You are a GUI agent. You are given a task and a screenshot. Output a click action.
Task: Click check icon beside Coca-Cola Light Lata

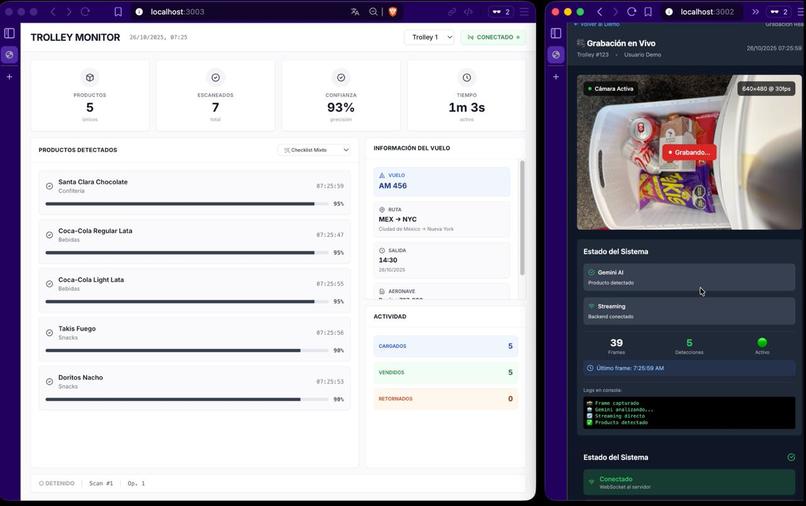click(49, 284)
